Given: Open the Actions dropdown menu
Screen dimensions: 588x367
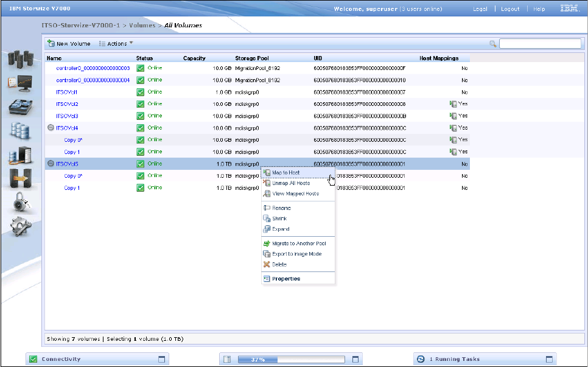Looking at the screenshot, I should coord(116,44).
